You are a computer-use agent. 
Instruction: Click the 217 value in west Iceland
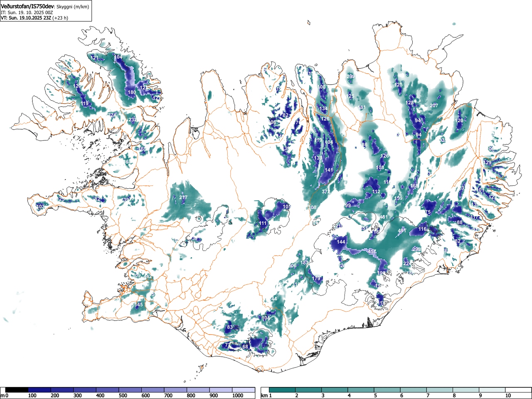[183, 197]
